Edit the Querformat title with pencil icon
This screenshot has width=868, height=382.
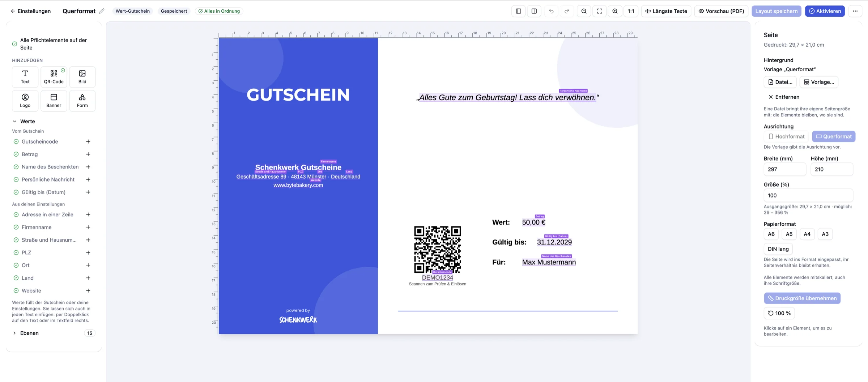pos(102,11)
